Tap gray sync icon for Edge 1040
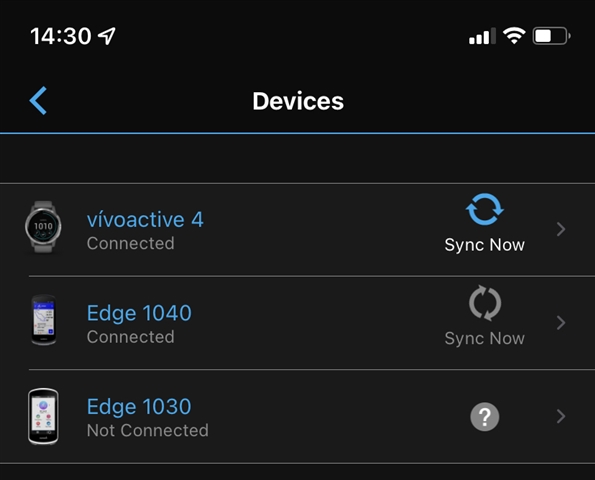The height and width of the screenshot is (480, 595). click(x=485, y=303)
